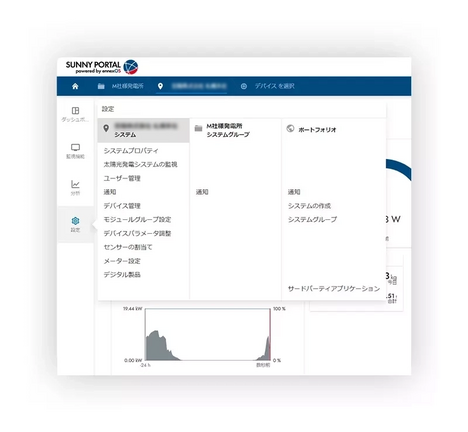Viewport: 468px width, 432px height.
Task: Open モジュールグループ設定
Action: pyautogui.click(x=137, y=219)
